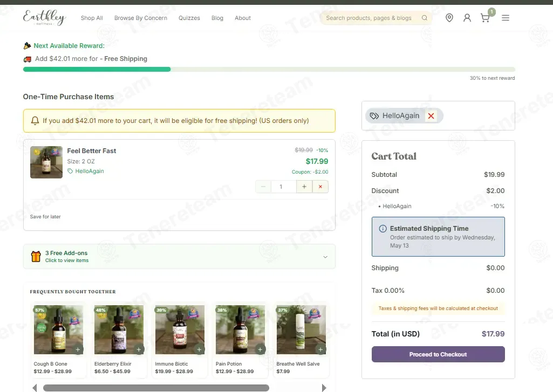The height and width of the screenshot is (392, 553).
Task: Click Breathe Well Salve product name
Action: click(298, 364)
